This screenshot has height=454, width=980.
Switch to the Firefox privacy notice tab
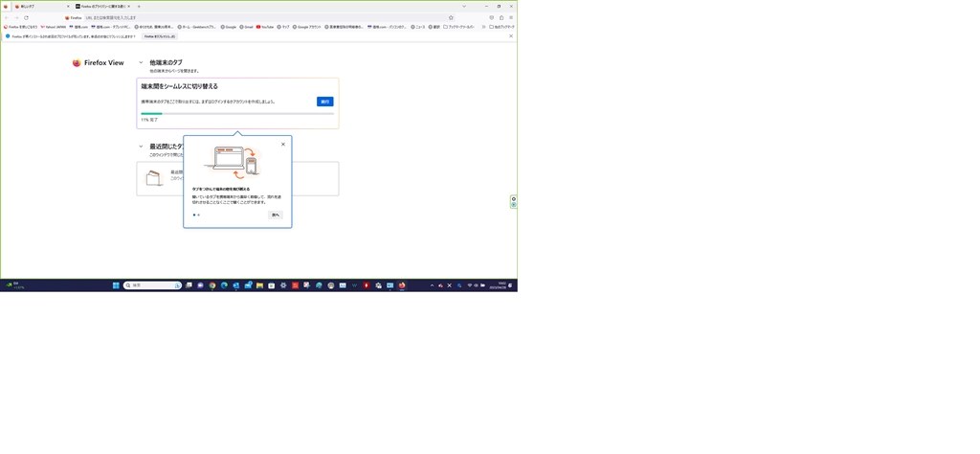[103, 7]
